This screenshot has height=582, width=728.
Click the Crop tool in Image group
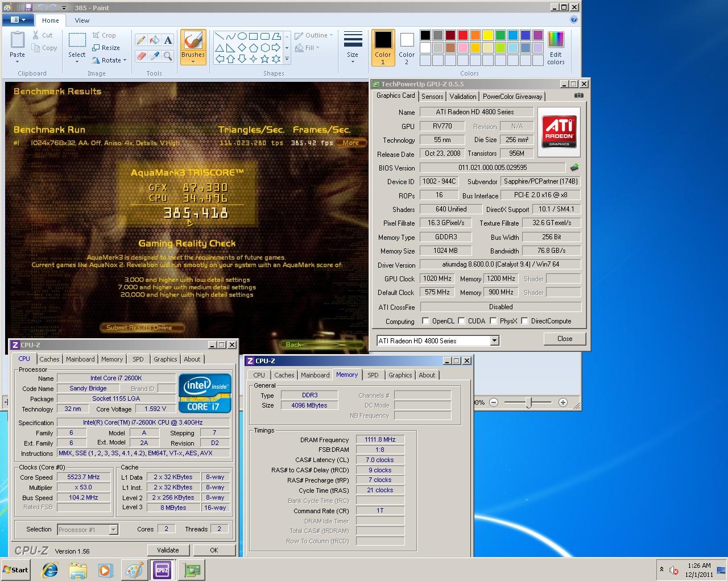[x=104, y=35]
